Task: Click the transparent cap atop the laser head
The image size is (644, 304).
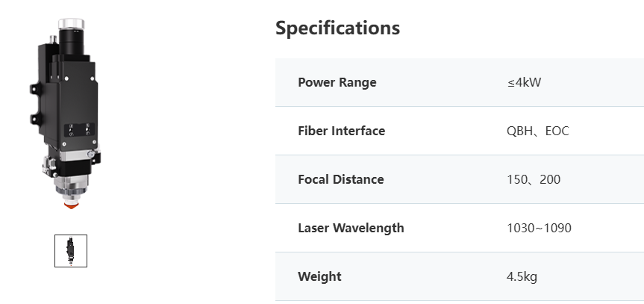Action: [71, 24]
